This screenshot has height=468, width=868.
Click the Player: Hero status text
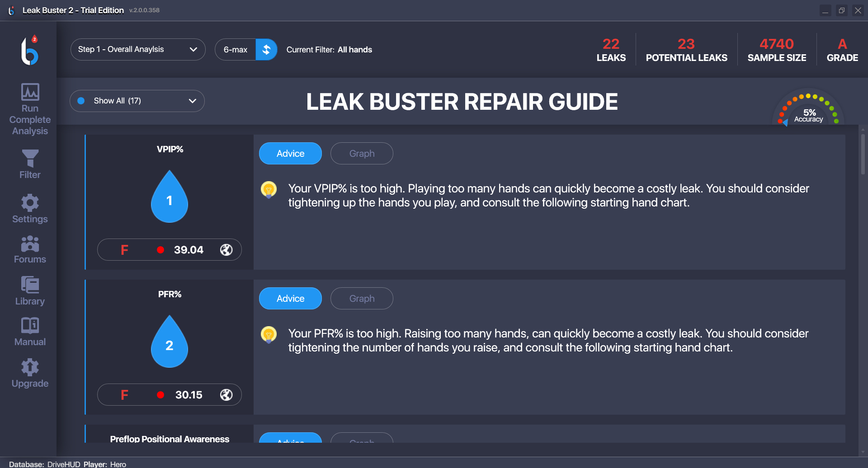[105, 464]
